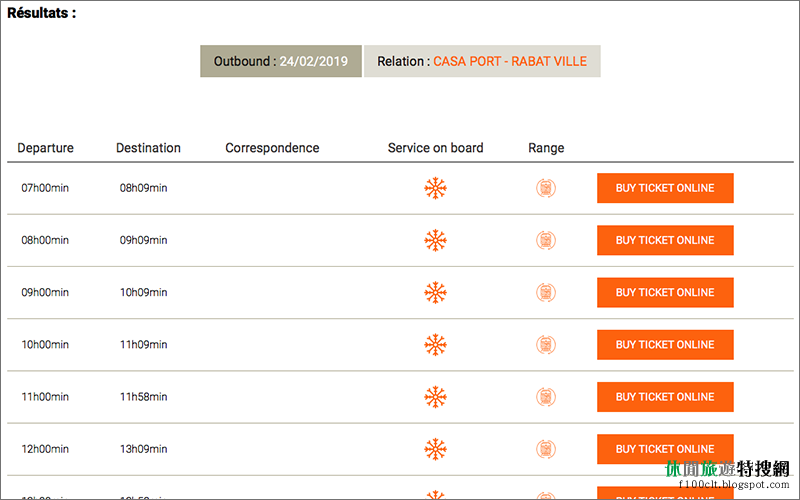Screen dimensions: 800x500
Task: Click the air-conditioning snowflake icon for 07h00min train
Action: coord(435,188)
